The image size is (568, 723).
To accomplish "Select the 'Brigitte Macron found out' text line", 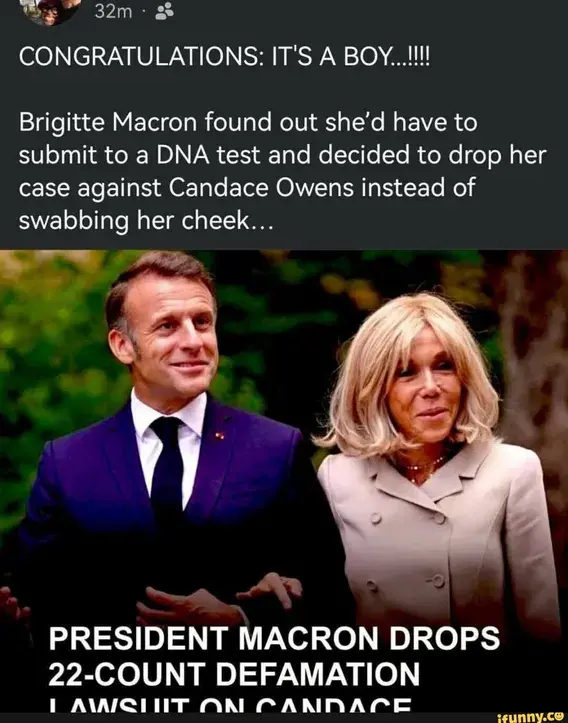I will point(248,124).
